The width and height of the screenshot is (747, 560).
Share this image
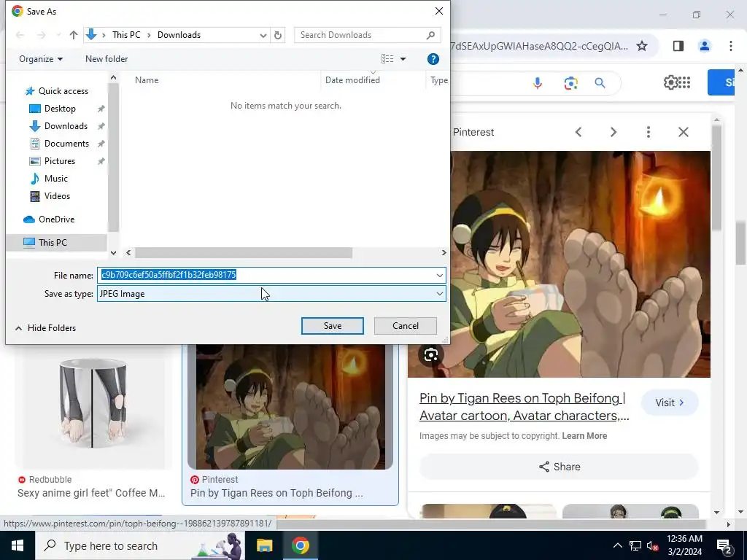[560, 467]
